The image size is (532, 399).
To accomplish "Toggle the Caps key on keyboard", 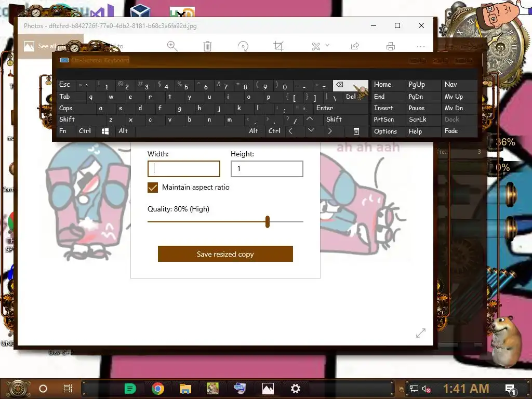I will pyautogui.click(x=76, y=108).
